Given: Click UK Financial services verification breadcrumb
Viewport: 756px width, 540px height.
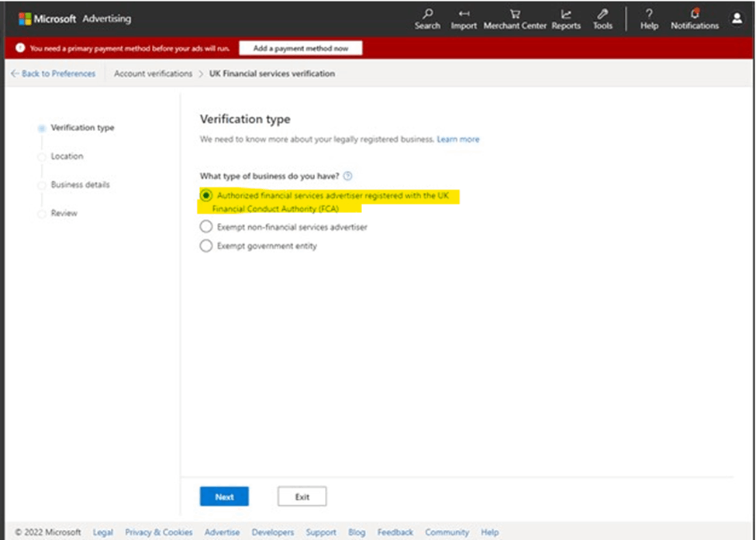Looking at the screenshot, I should coord(272,74).
